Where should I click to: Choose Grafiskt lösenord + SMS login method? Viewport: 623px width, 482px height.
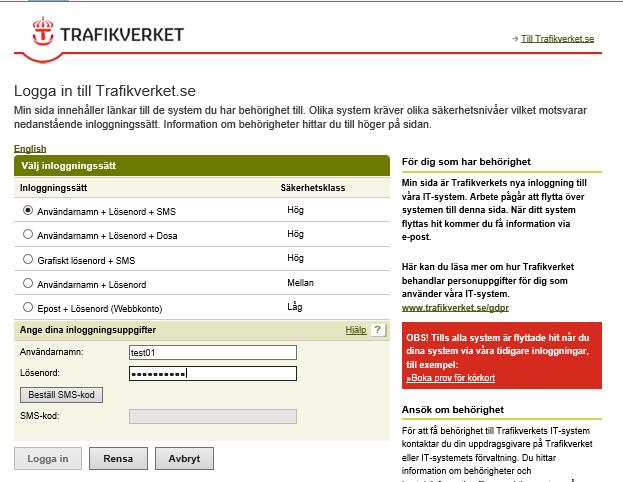pyautogui.click(x=28, y=259)
